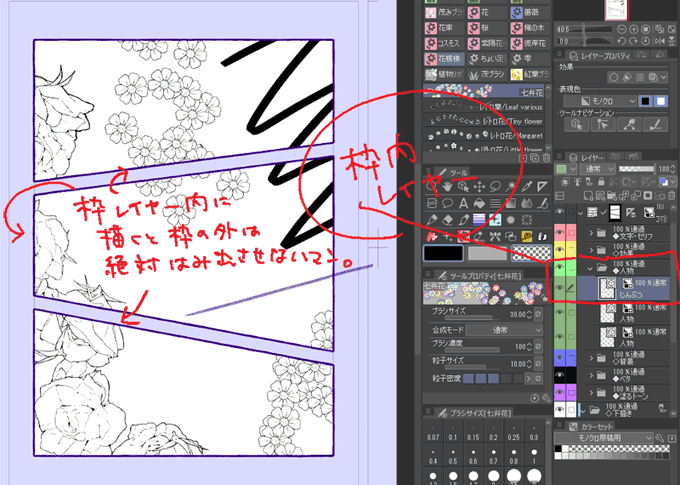This screenshot has width=680, height=485.
Task: Open the ブラシサイズ panel tab
Action: tap(475, 413)
